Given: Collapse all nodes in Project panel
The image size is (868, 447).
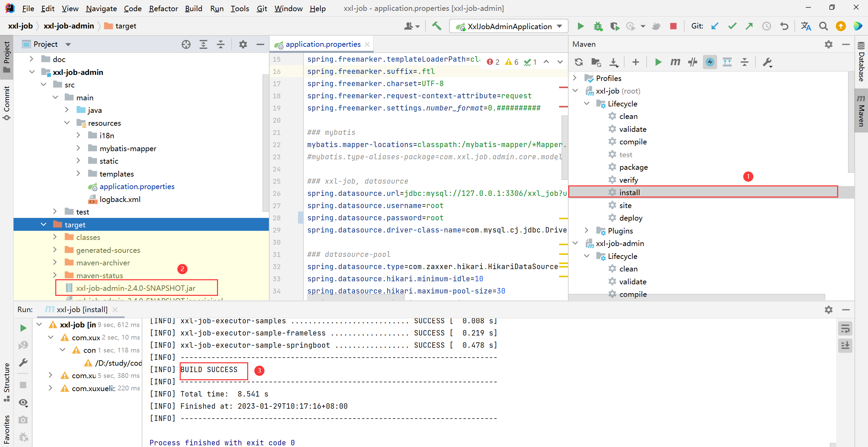Looking at the screenshot, I should [x=221, y=44].
